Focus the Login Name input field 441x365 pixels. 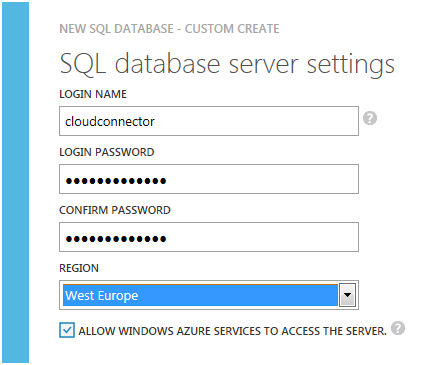pos(209,121)
